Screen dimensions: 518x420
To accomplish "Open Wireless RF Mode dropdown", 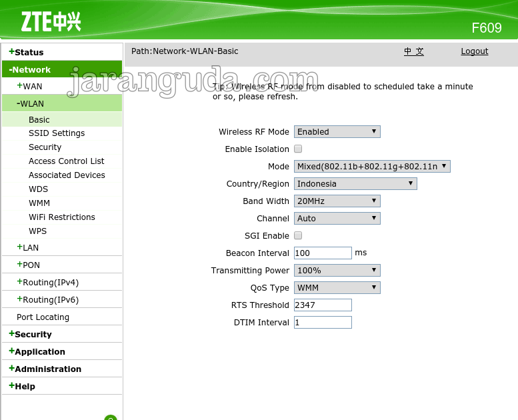I will pyautogui.click(x=337, y=132).
